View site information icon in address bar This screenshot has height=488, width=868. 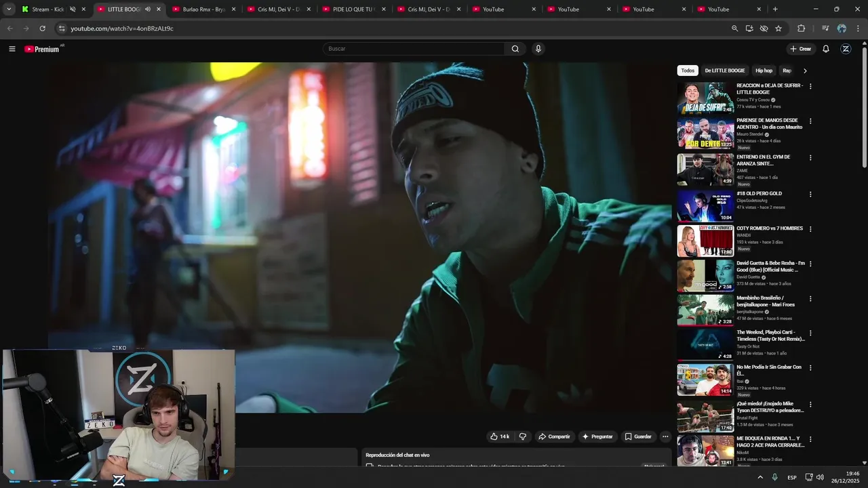click(x=62, y=28)
